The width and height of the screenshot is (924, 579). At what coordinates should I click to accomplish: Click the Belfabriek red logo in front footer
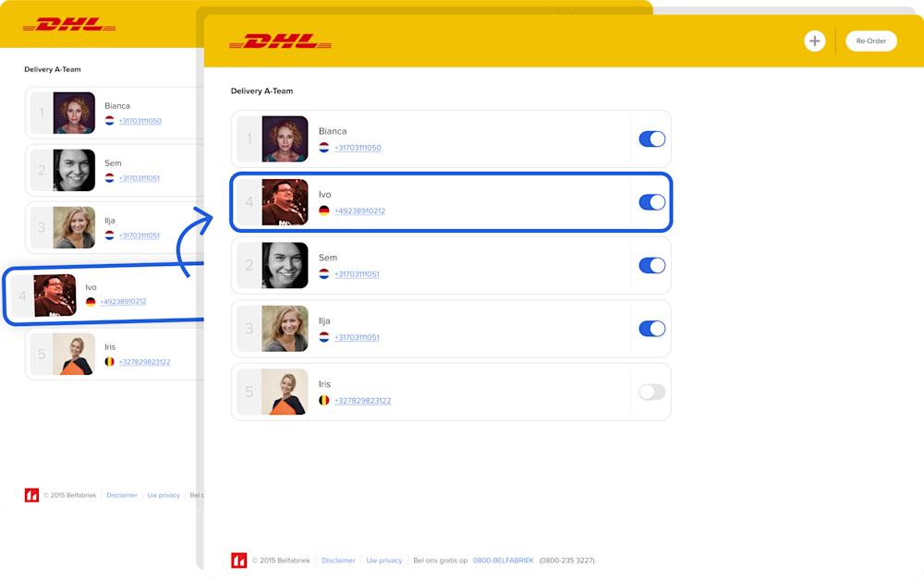point(238,561)
